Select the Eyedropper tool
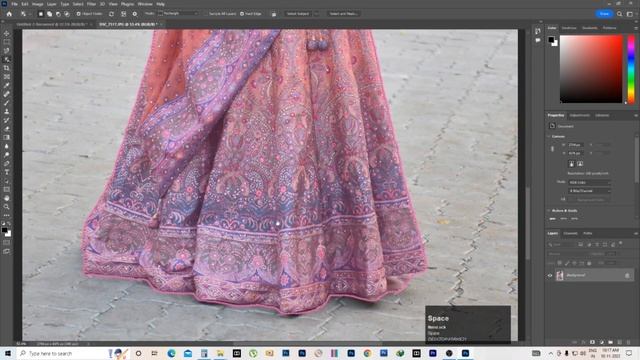 (7, 85)
